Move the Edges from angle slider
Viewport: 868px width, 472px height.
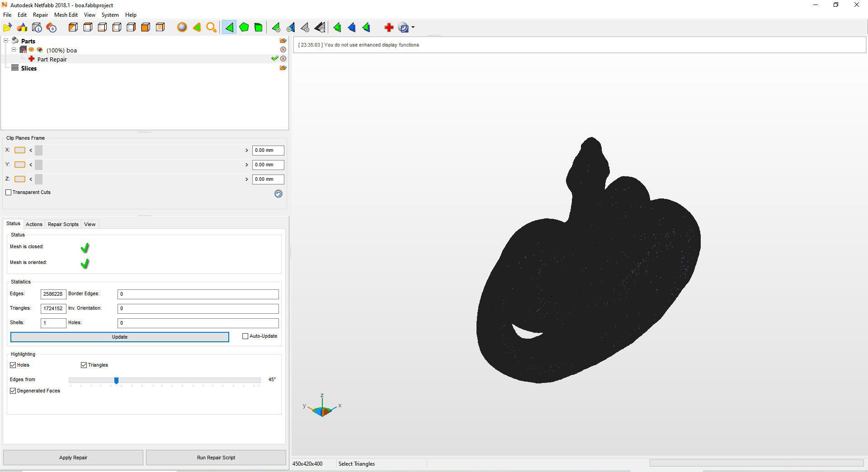click(x=117, y=381)
